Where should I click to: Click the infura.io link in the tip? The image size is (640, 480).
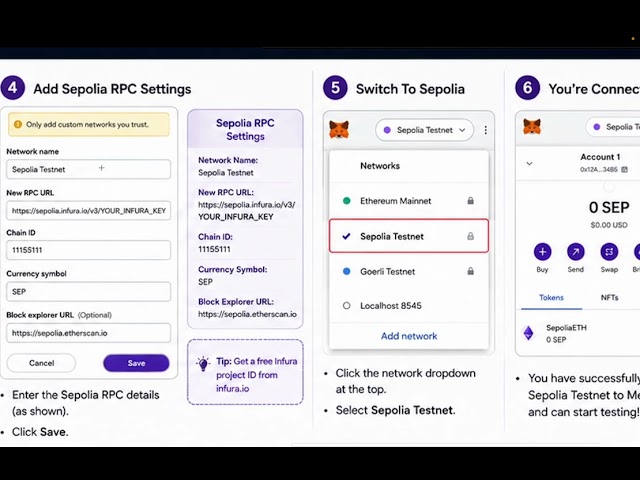[x=232, y=389]
